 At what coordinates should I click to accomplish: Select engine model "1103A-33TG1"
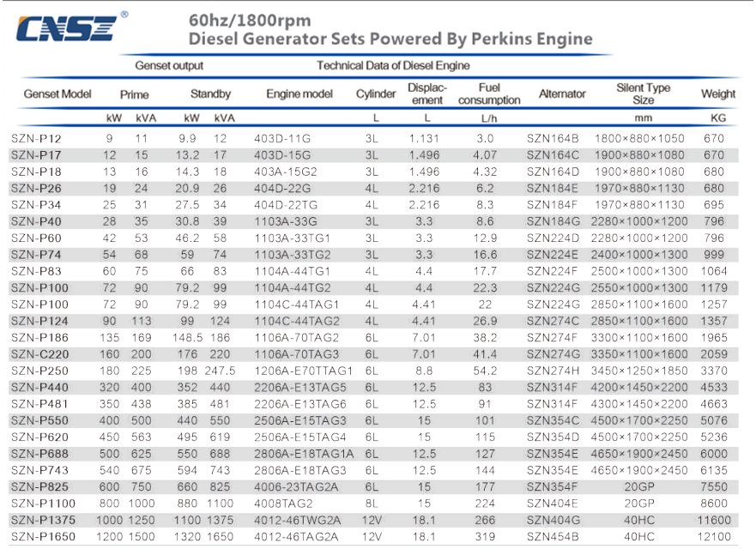coord(292,238)
